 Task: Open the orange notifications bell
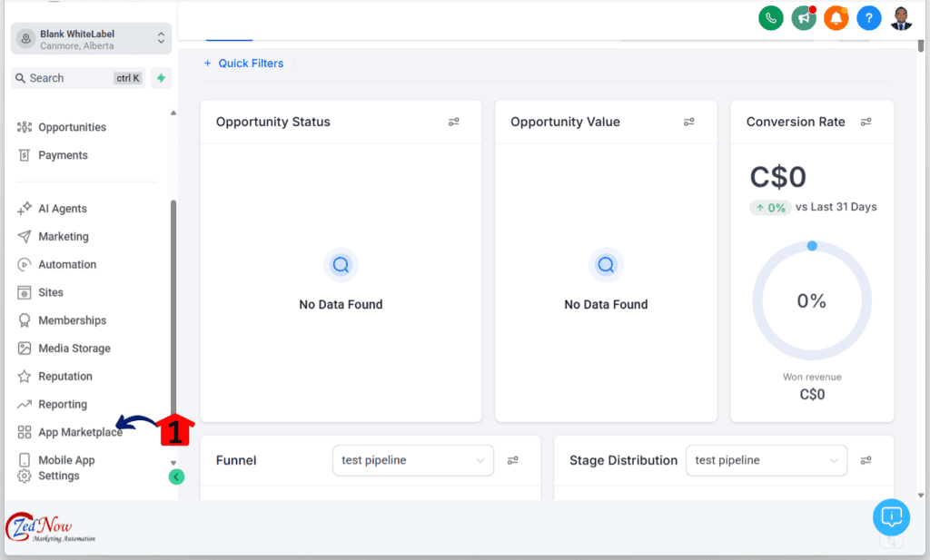(836, 17)
